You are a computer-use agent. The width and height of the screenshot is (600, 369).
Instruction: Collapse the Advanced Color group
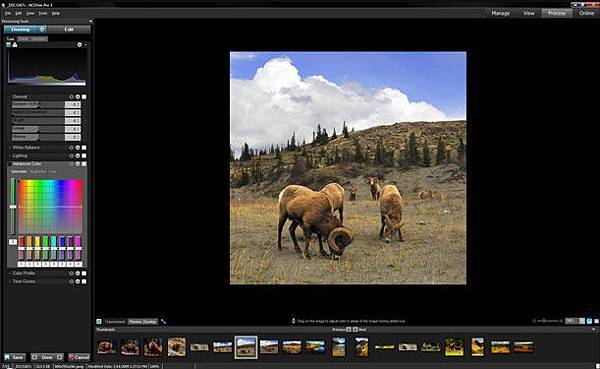tap(26, 164)
